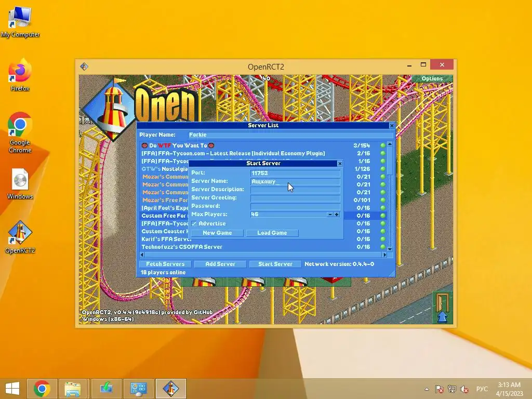Open taskbar clock and date
This screenshot has height=399, width=532.
pyautogui.click(x=510, y=389)
